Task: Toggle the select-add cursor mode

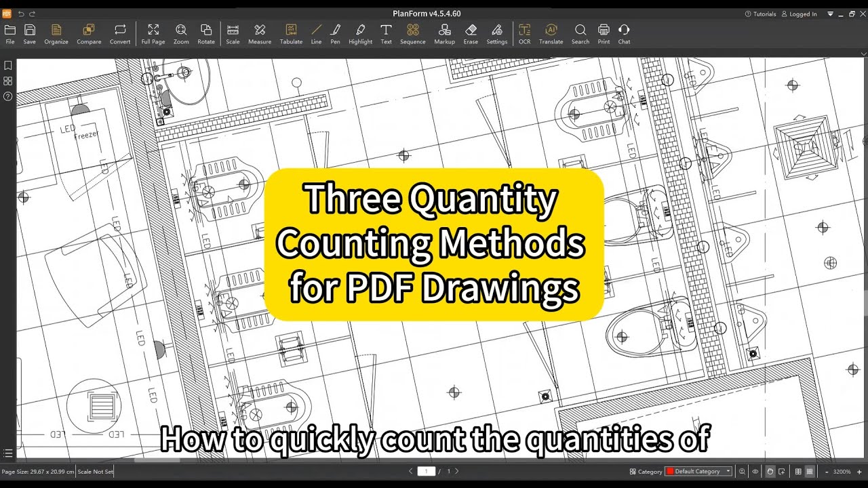Action: tap(781, 471)
